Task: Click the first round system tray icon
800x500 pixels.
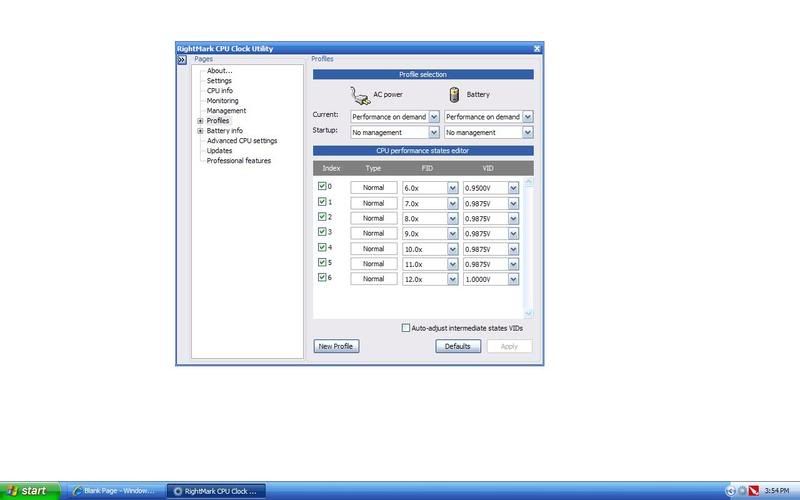Action: tap(731, 491)
